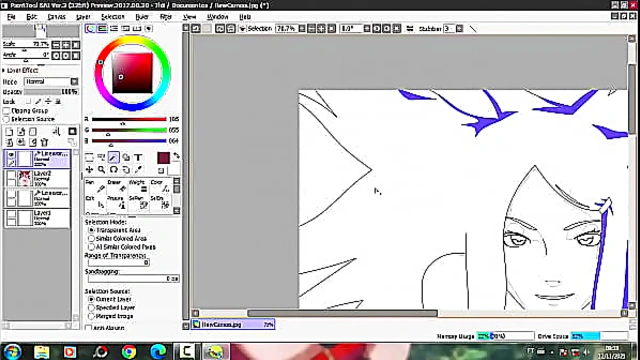The image size is (640, 360).
Task: Select the Weight linework tool
Action: point(138,187)
